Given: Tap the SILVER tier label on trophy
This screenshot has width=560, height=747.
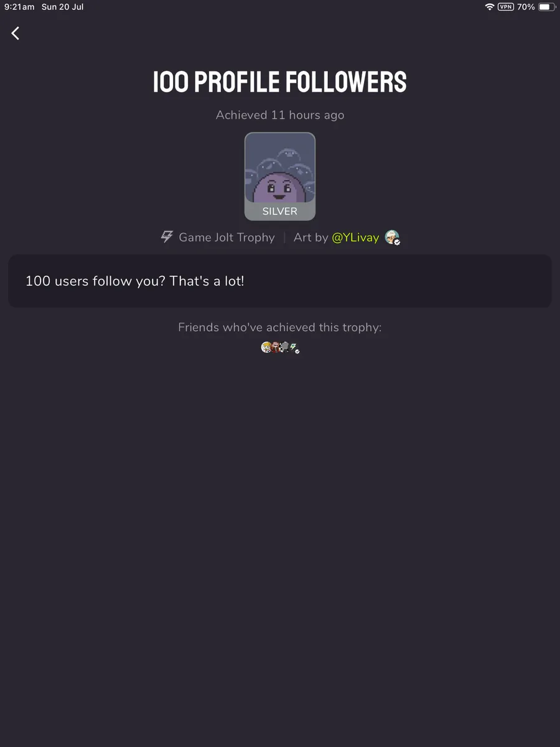Looking at the screenshot, I should point(280,211).
